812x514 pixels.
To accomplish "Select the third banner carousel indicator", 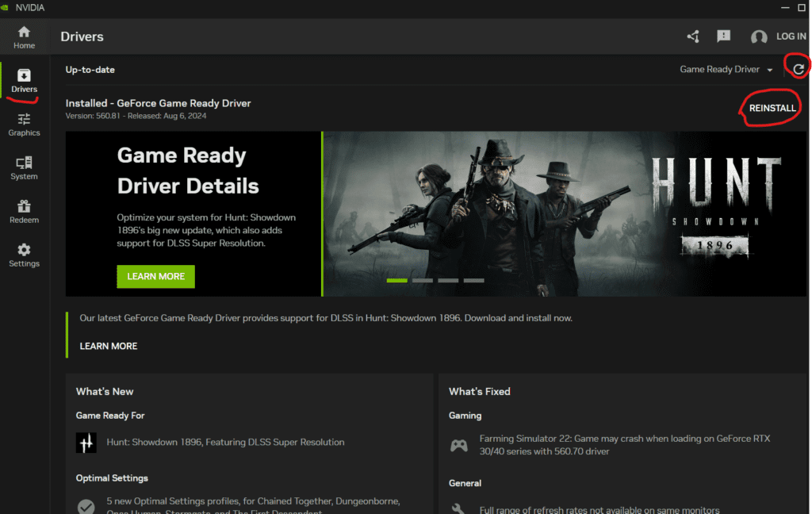I will pos(449,280).
